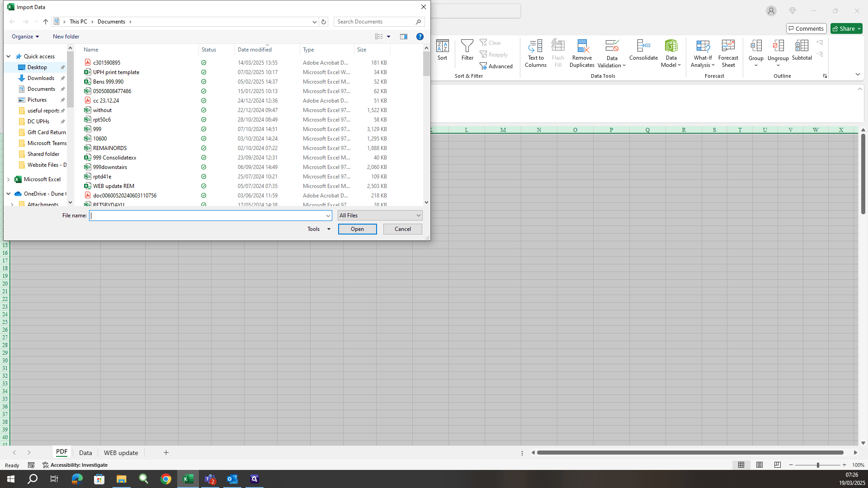The image size is (868, 488).
Task: Switch to the WEB update sheet tab
Action: 121,453
